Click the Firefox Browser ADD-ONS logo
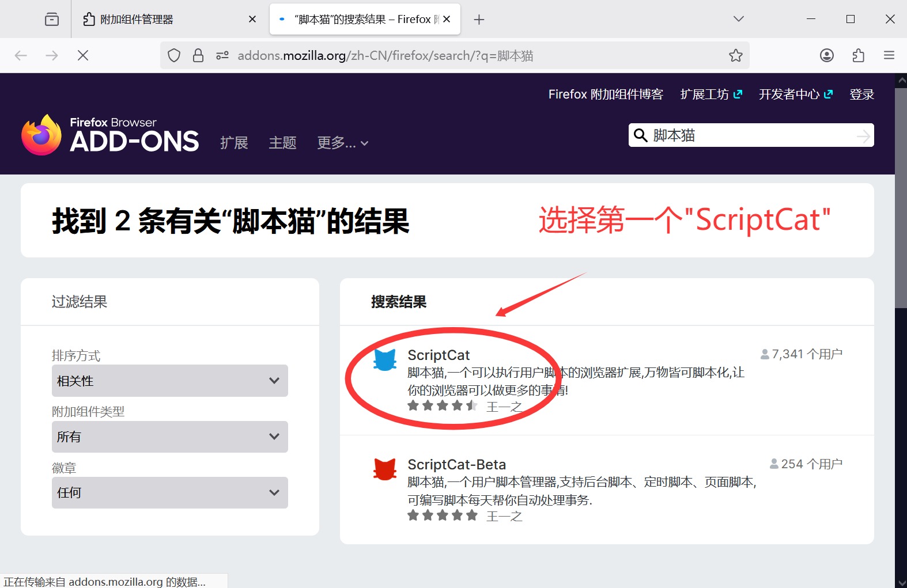The image size is (907, 588). coord(110,135)
